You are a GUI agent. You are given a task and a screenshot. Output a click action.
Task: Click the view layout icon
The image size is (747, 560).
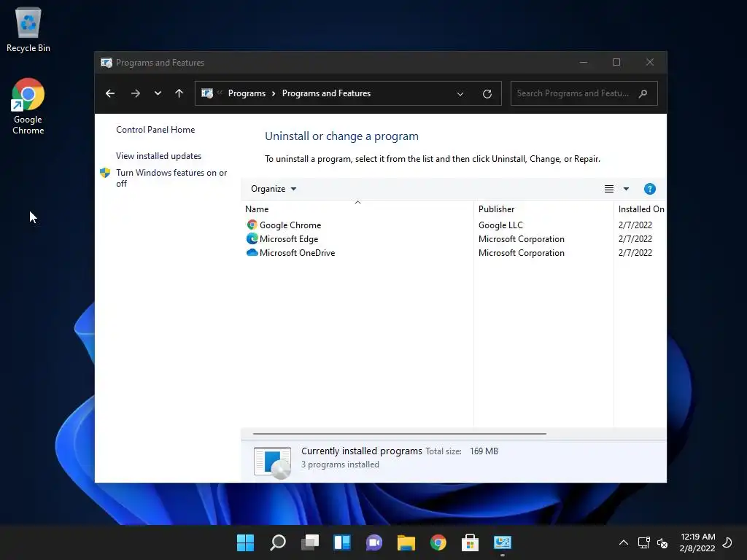coord(609,189)
